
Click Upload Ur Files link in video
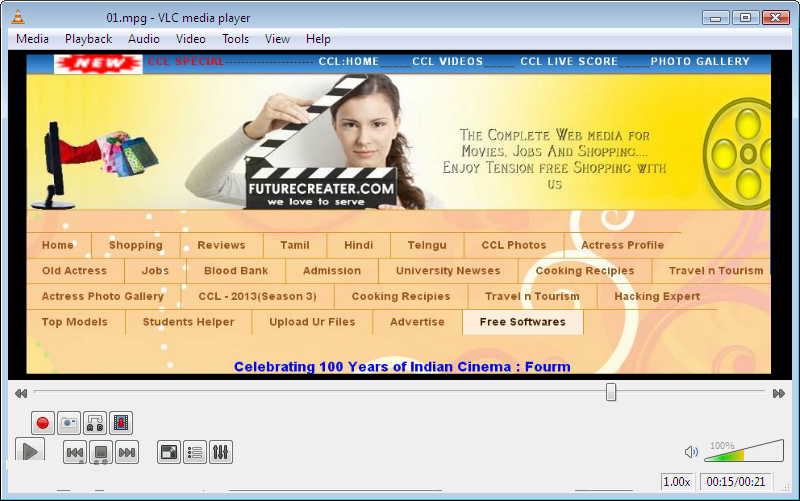pyautogui.click(x=312, y=322)
